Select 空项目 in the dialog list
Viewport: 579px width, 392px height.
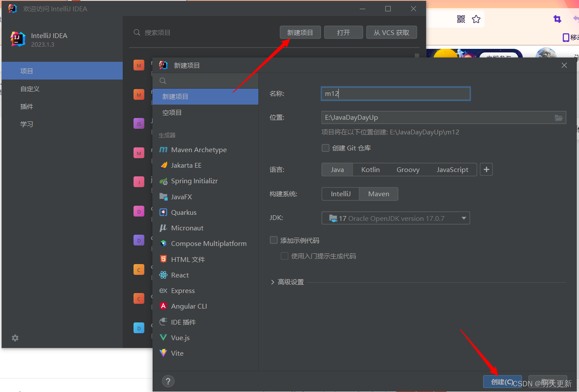206,112
